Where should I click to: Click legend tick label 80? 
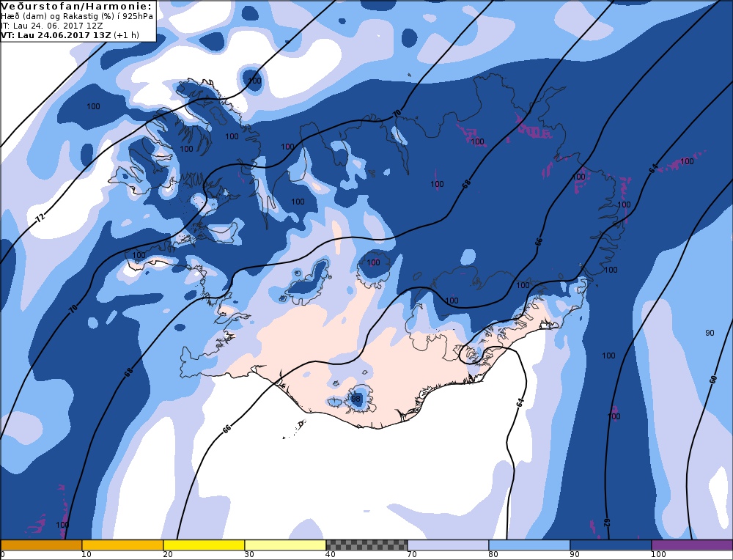pyautogui.click(x=493, y=554)
